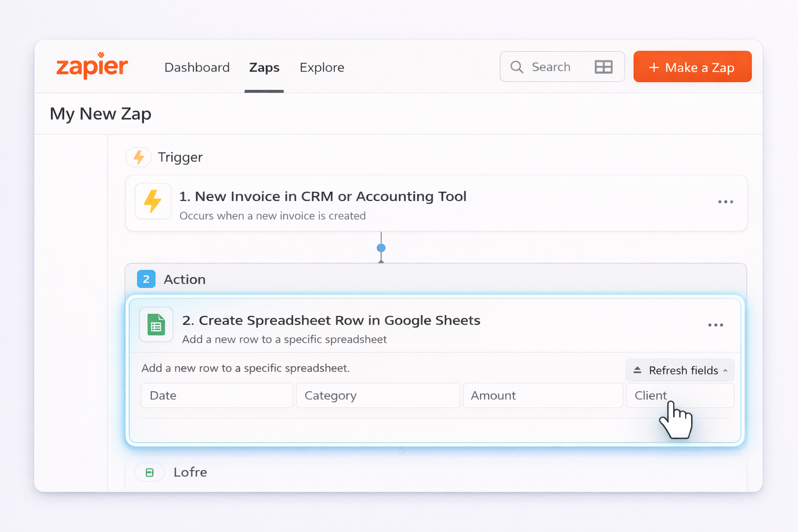The width and height of the screenshot is (798, 532).
Task: Click the green Lofre step icon
Action: click(x=150, y=472)
